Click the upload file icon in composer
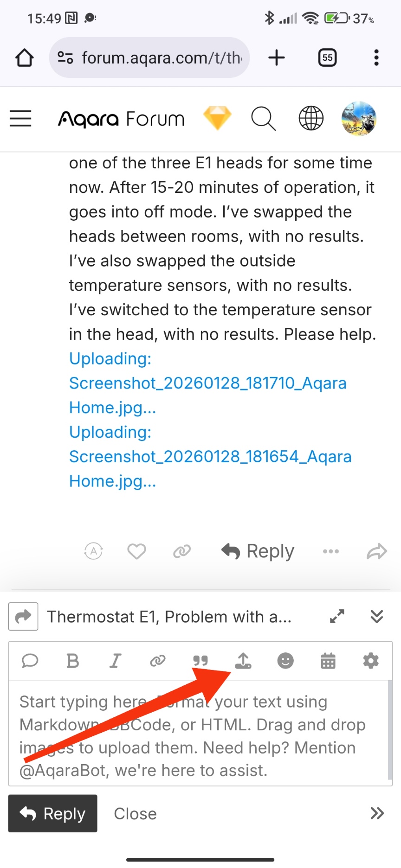This screenshot has height=868, width=401. click(x=243, y=661)
